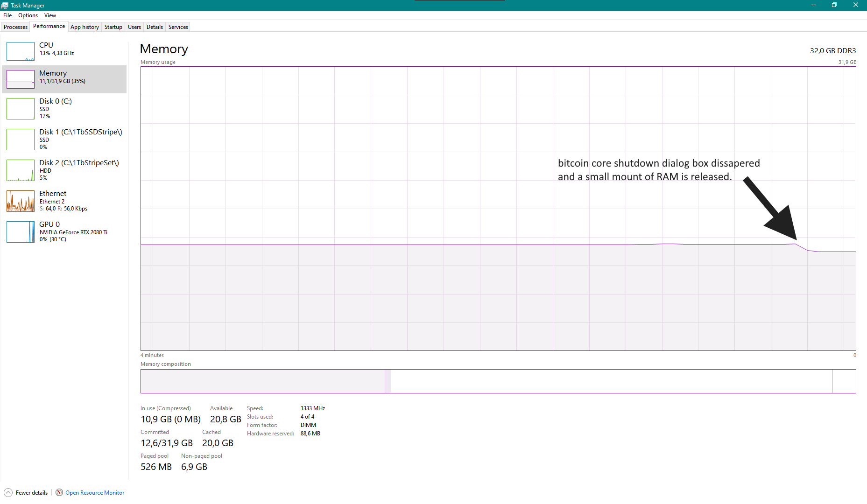Select the Memory mini graph thumbnail
This screenshot has width=867, height=504.
(x=21, y=79)
